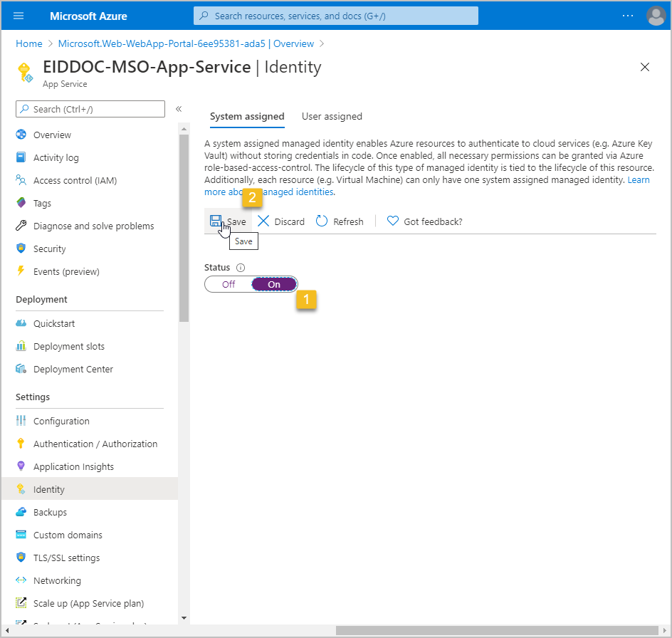Open the top bar ellipsis menu

pyautogui.click(x=627, y=16)
